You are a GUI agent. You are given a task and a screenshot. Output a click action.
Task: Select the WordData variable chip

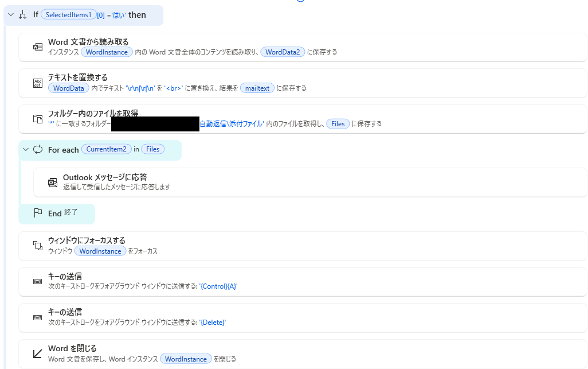(69, 88)
